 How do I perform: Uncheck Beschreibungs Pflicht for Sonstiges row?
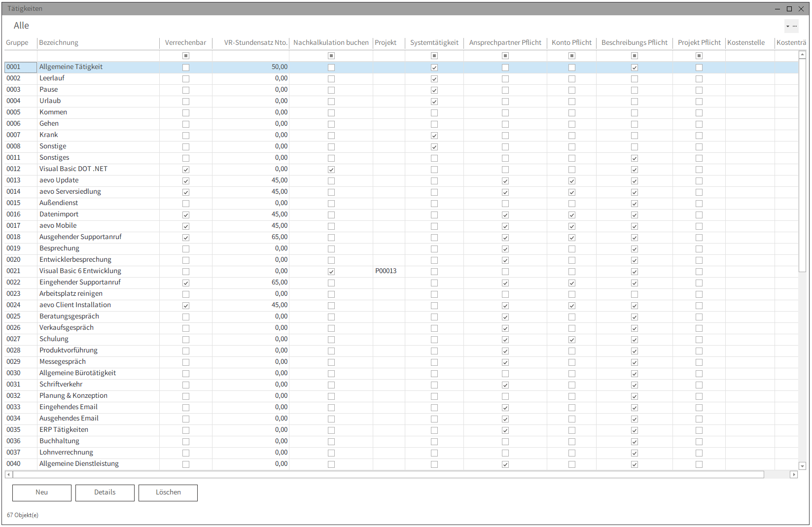tap(635, 158)
